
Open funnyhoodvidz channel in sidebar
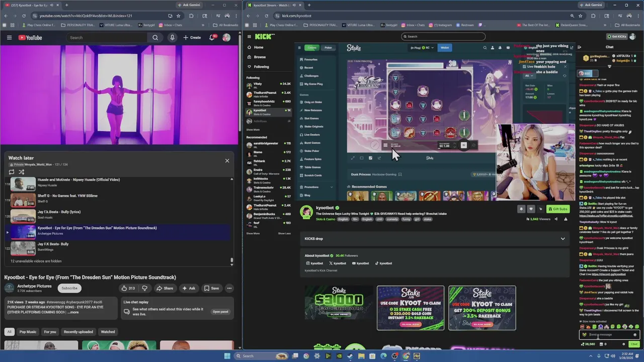pyautogui.click(x=269, y=103)
